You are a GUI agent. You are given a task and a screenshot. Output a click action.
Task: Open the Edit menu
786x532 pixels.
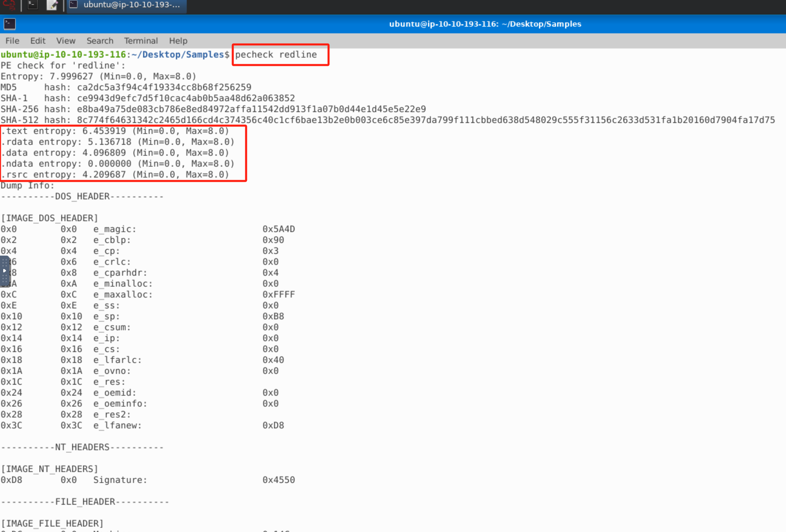coord(38,41)
